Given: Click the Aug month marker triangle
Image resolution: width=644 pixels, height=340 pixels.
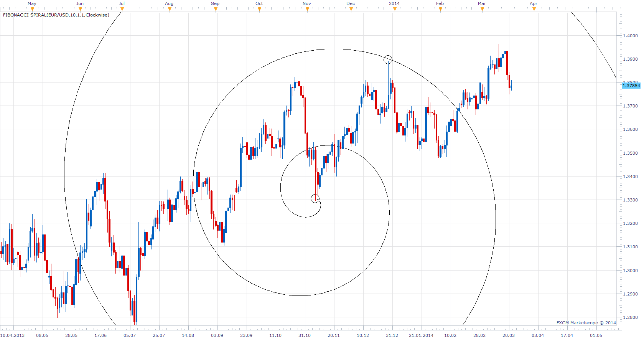Looking at the screenshot, I should coord(170,9).
